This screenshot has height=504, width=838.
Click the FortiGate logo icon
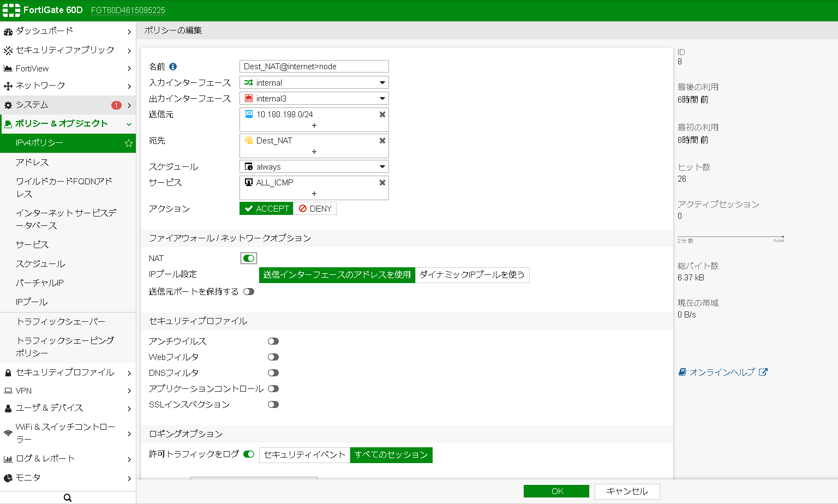tap(11, 10)
